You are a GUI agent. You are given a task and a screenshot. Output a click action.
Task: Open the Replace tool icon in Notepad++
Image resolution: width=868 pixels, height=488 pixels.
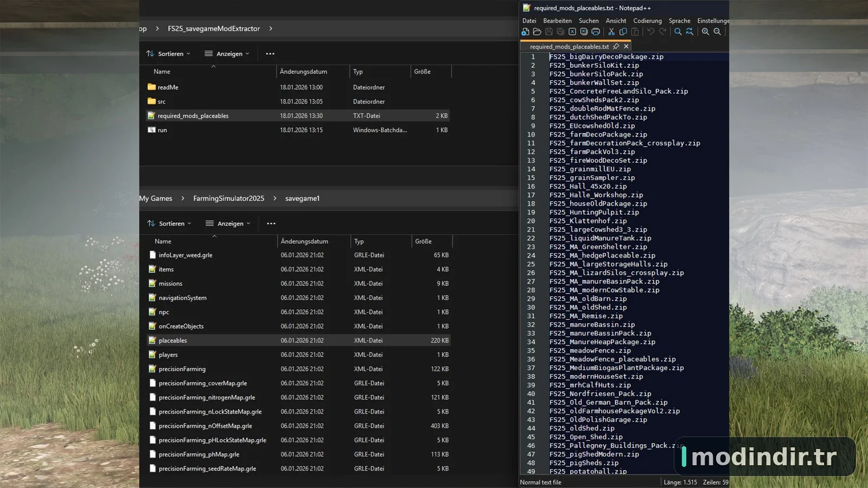click(690, 32)
